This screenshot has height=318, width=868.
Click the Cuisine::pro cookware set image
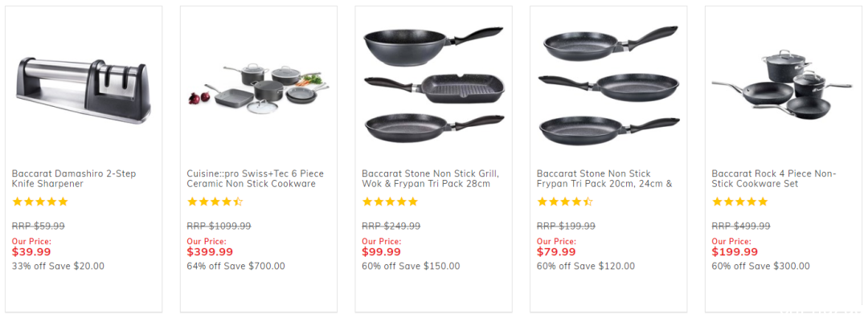[x=259, y=89]
